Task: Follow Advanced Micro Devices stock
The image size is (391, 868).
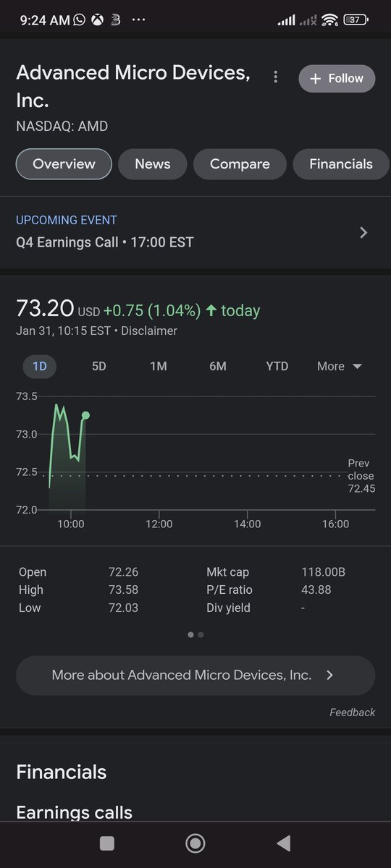Action: (x=337, y=78)
